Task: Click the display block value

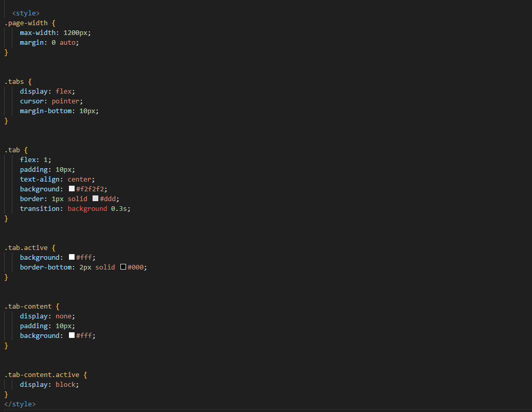Action: (x=67, y=385)
